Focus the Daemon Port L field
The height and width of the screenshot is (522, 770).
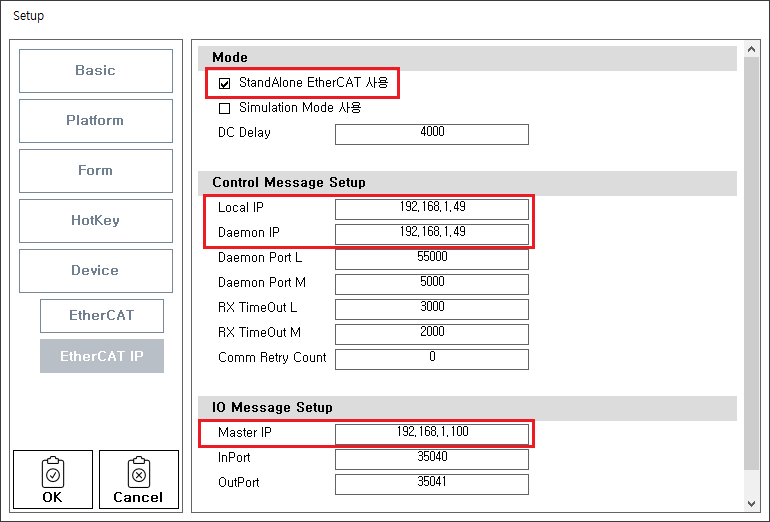pos(432,259)
